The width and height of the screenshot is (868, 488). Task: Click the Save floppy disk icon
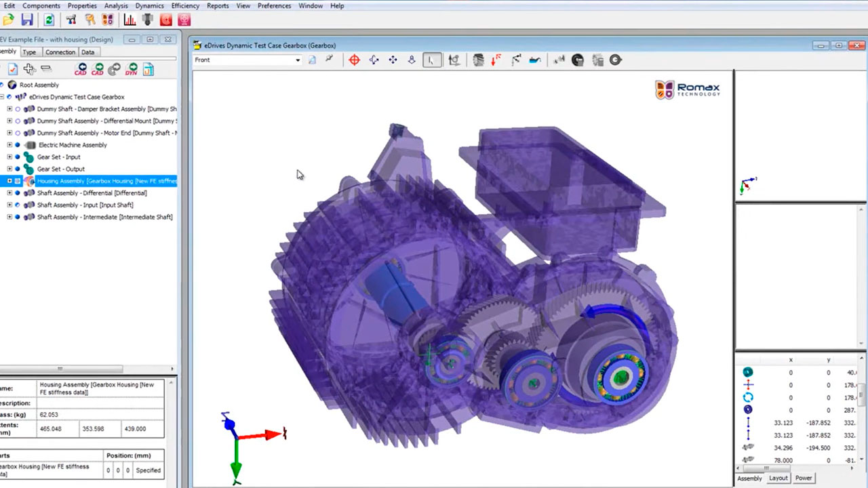[27, 20]
